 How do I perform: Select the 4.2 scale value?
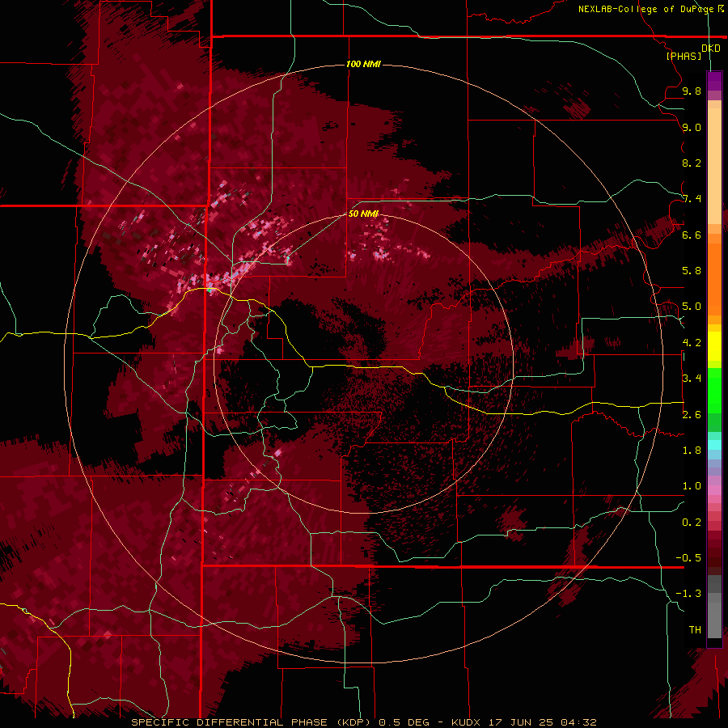(692, 343)
